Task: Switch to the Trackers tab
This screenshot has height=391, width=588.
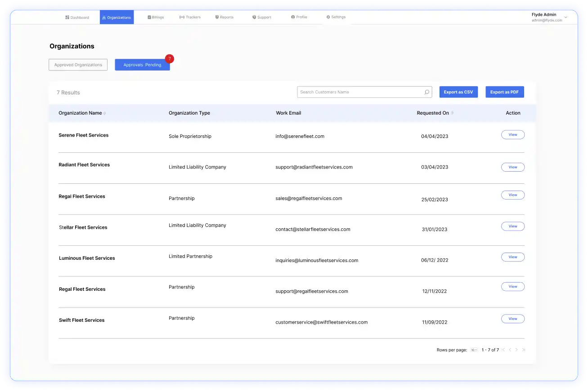Action: point(190,17)
